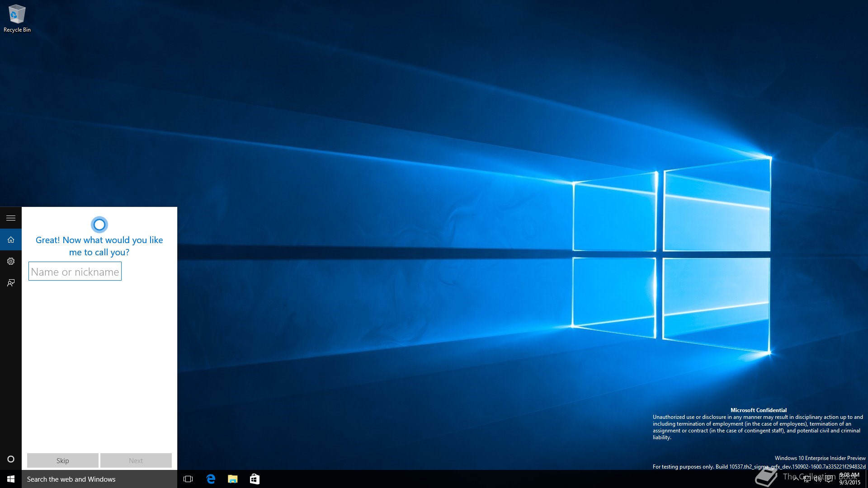This screenshot has height=488, width=868.
Task: Open the Windows Store from taskbar
Action: [x=255, y=479]
